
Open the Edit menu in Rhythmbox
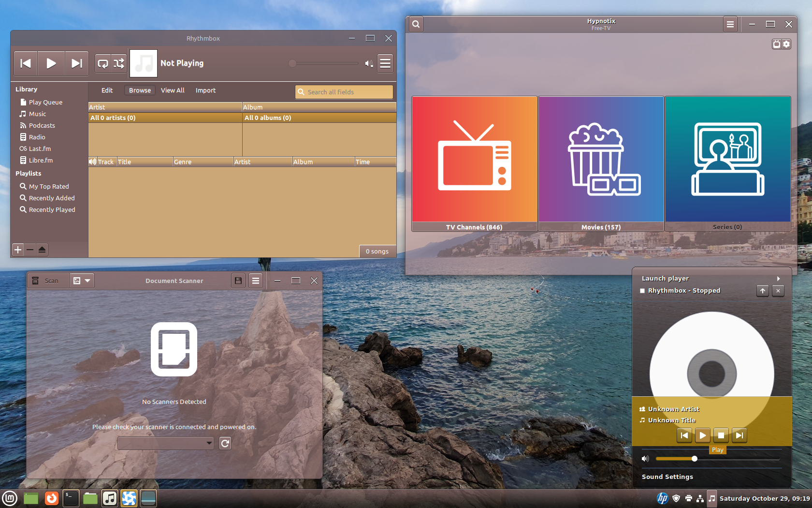tap(107, 90)
